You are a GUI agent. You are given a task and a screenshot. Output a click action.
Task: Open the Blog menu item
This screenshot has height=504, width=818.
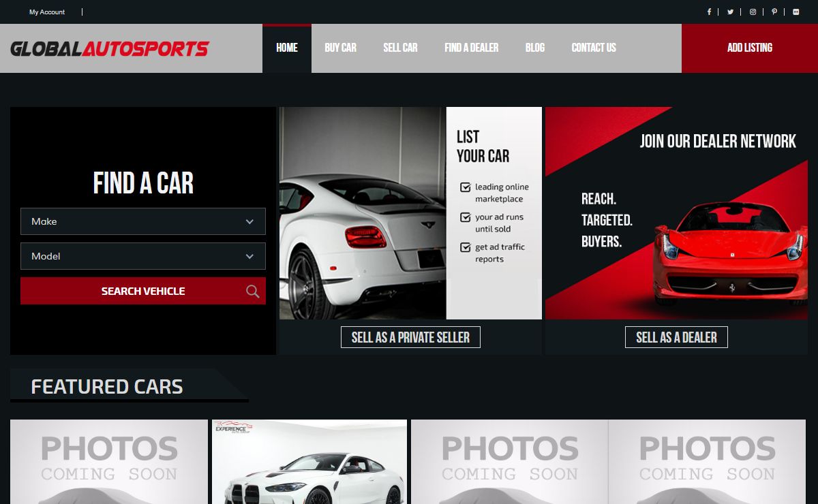click(x=535, y=48)
